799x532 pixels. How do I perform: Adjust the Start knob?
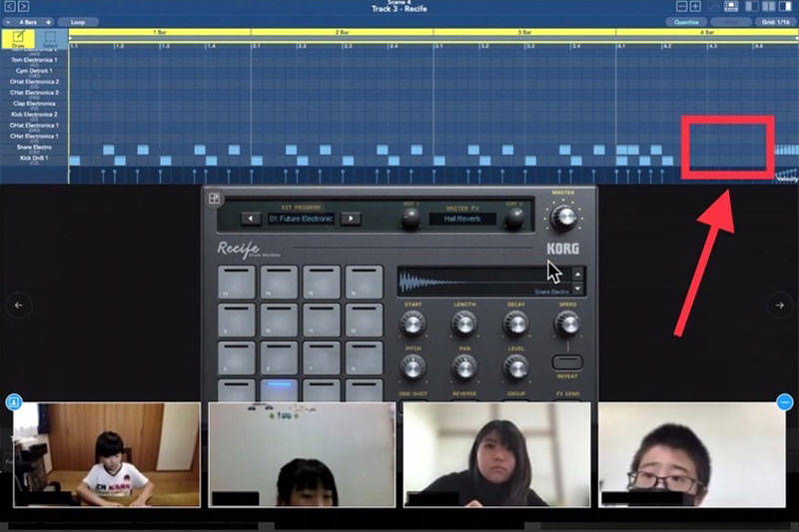[x=412, y=323]
